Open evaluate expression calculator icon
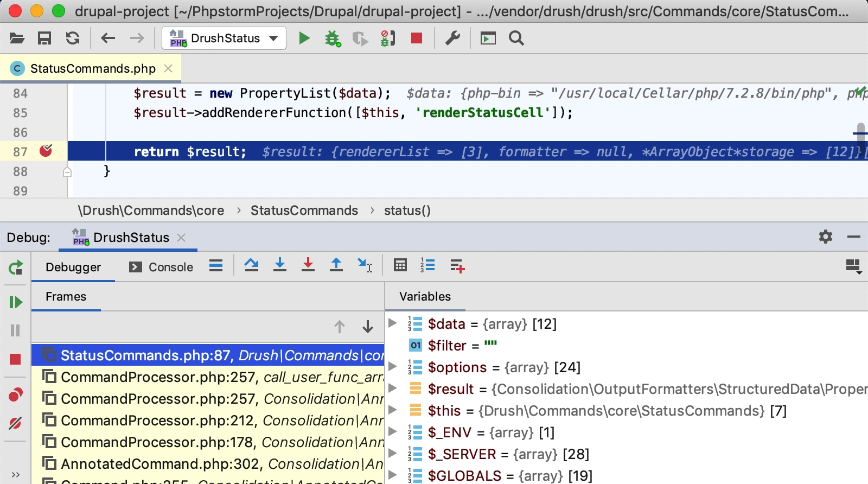Viewport: 868px width, 484px height. pyautogui.click(x=400, y=265)
